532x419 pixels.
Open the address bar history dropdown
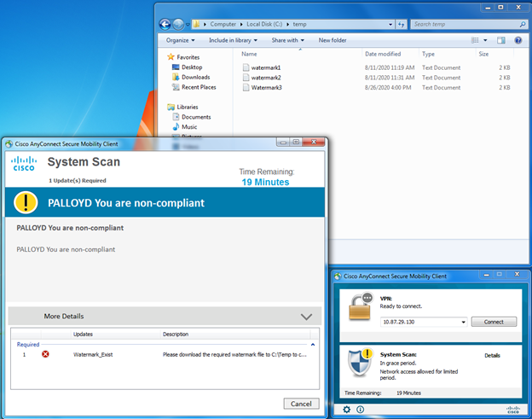point(390,24)
